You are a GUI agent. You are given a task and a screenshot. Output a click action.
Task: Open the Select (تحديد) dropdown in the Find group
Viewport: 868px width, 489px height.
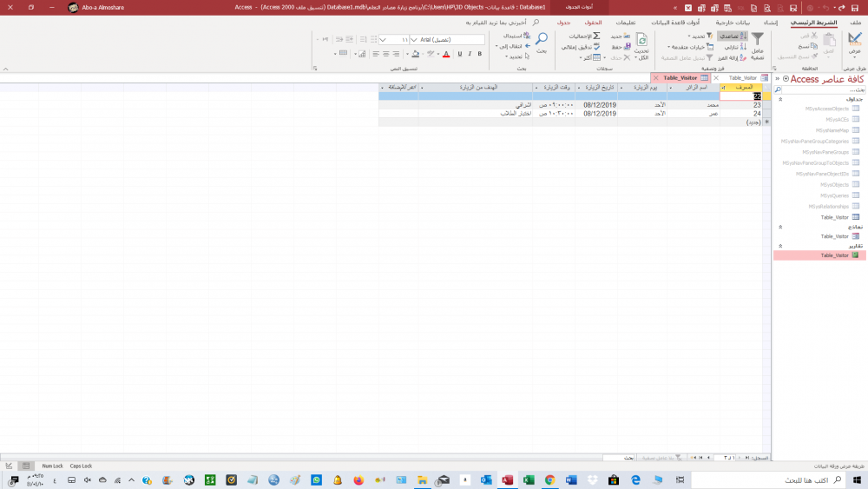pos(517,56)
